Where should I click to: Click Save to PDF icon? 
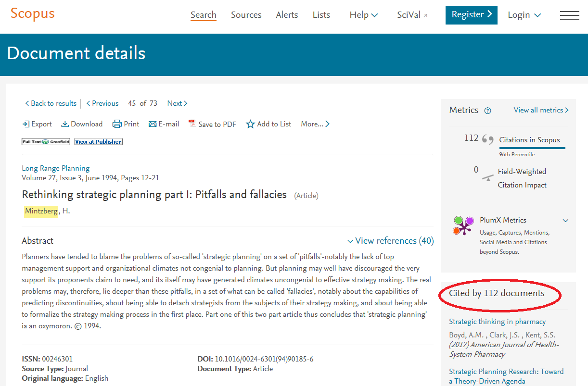[x=192, y=124]
